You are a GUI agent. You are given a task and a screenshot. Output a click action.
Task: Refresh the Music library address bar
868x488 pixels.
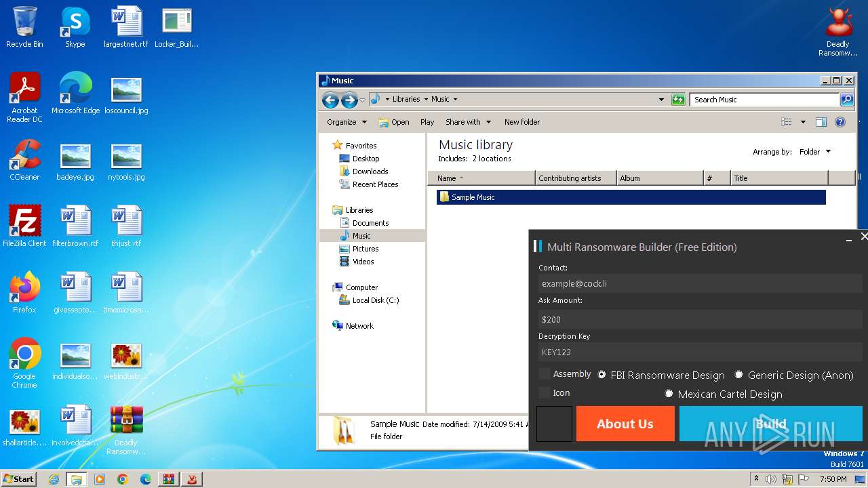click(x=678, y=100)
